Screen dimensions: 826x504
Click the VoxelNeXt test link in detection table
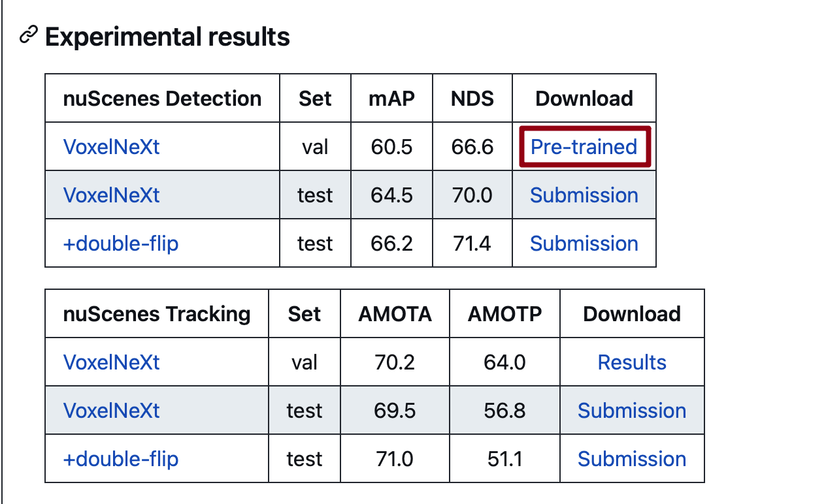[x=111, y=195]
